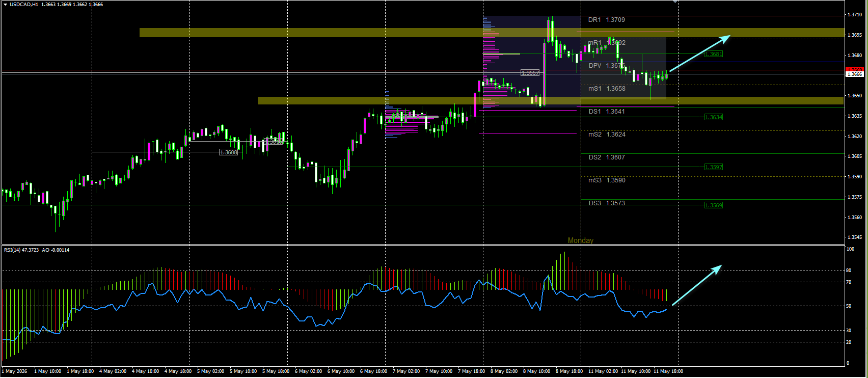This screenshot has width=868, height=378.
Task: Select the RSI 70 level on scale
Action: click(849, 282)
